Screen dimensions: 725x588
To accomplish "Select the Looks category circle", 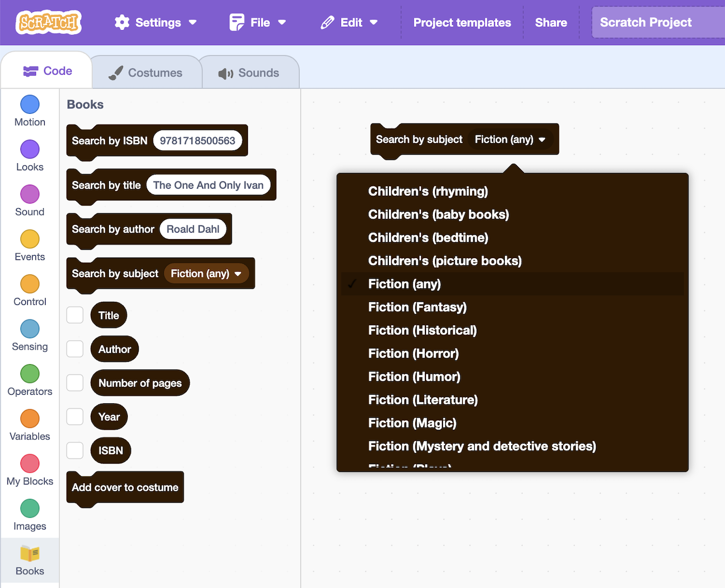I will (x=30, y=150).
